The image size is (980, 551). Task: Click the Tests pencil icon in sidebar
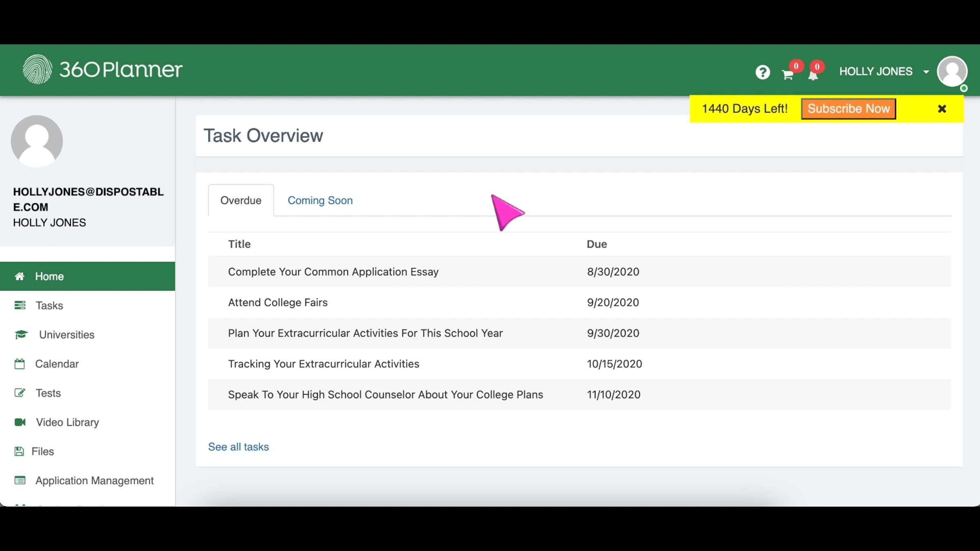point(20,393)
